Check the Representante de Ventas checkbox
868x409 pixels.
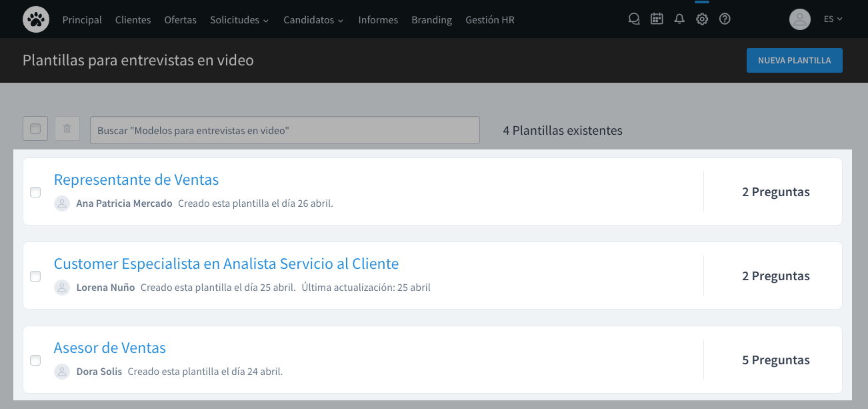pos(35,192)
